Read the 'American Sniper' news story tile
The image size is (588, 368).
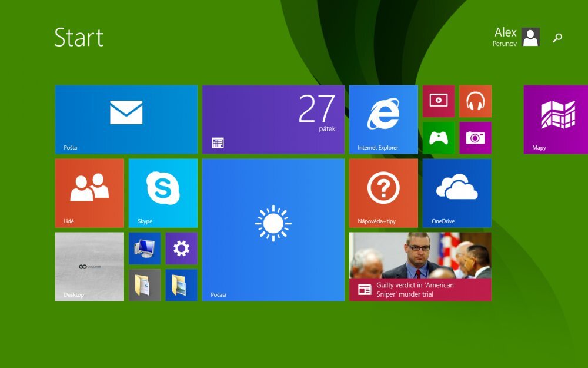pyautogui.click(x=420, y=266)
